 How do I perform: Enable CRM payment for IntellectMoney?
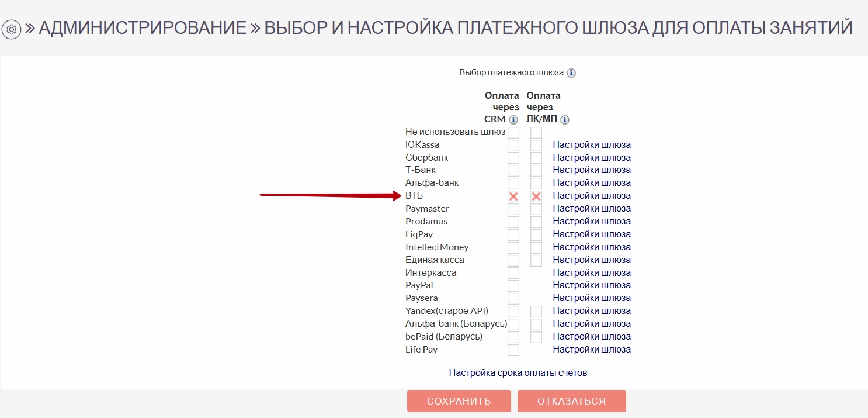[x=513, y=247]
